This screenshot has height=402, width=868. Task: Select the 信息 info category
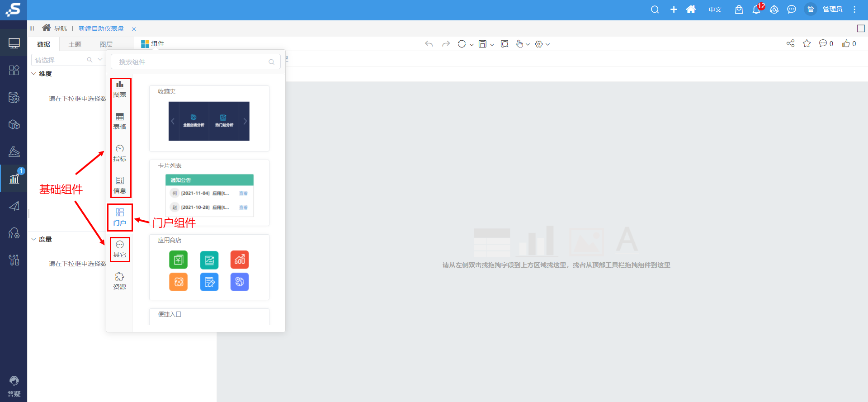[120, 186]
